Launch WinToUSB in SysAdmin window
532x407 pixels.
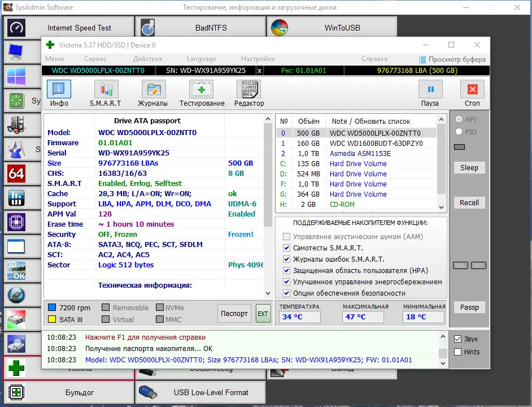point(332,27)
